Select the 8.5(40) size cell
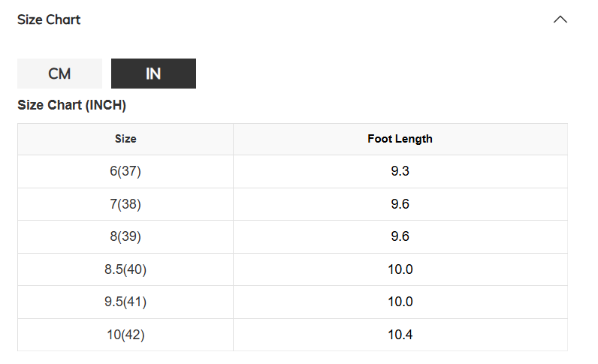The width and height of the screenshot is (598, 364). pyautogui.click(x=125, y=269)
